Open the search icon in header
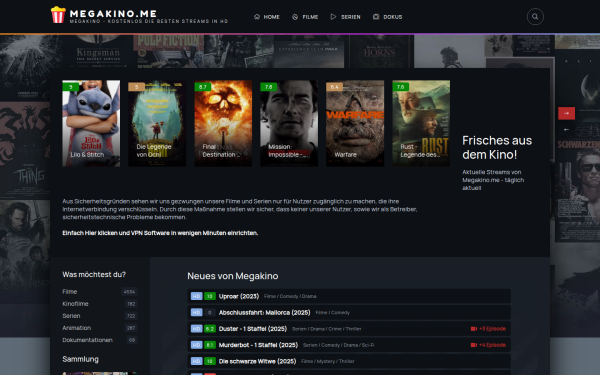Viewport: 600px width, 375px height. point(535,16)
